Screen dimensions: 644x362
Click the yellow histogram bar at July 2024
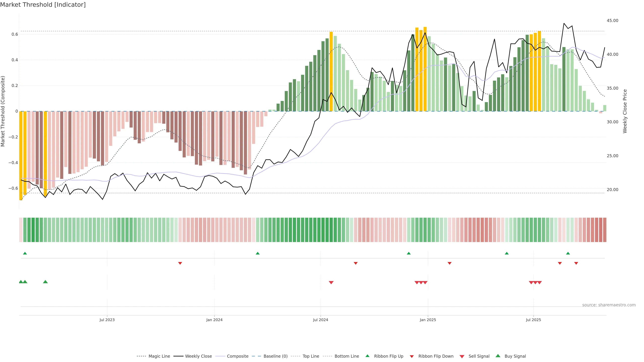[x=331, y=72]
